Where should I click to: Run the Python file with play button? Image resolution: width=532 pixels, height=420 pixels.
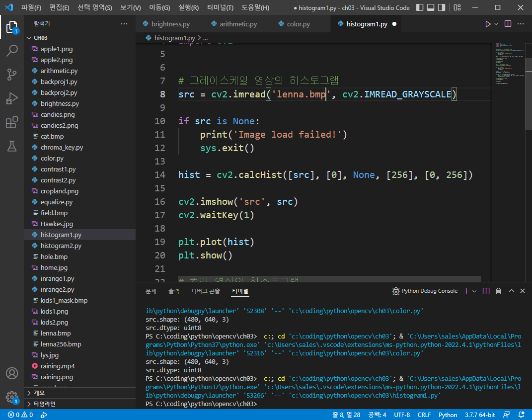tap(487, 24)
